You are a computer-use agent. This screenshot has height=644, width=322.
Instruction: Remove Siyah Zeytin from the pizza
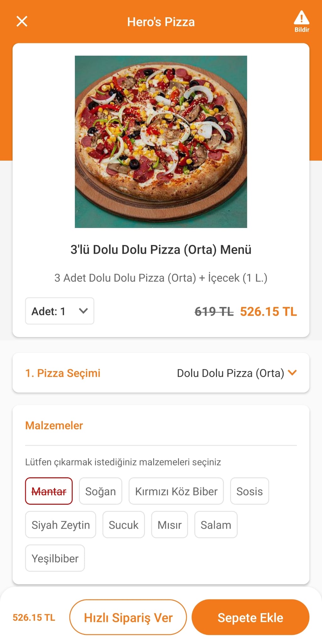click(61, 525)
